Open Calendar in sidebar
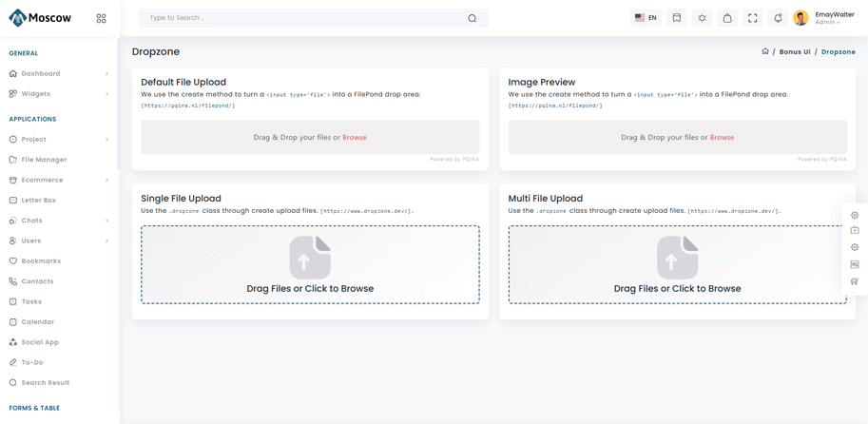Viewport: 868px width, 424px height. [x=38, y=322]
